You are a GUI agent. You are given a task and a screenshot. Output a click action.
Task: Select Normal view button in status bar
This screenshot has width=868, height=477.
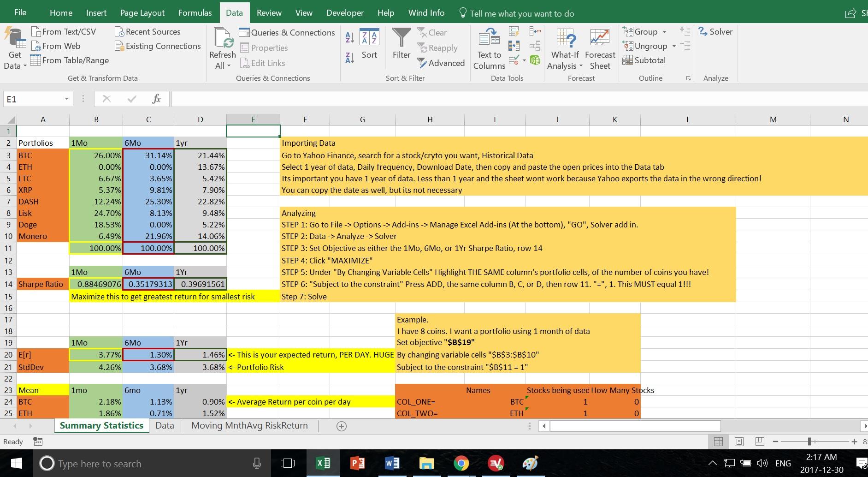tap(718, 441)
